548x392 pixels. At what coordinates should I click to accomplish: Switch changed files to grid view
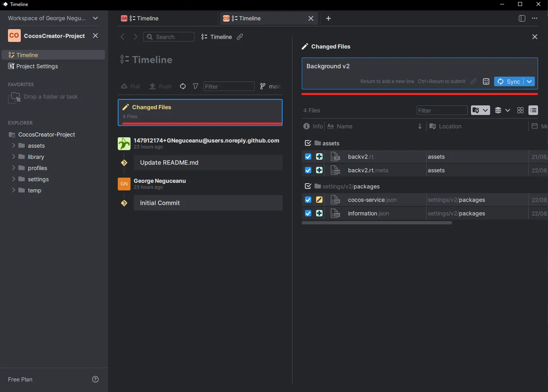pos(520,110)
